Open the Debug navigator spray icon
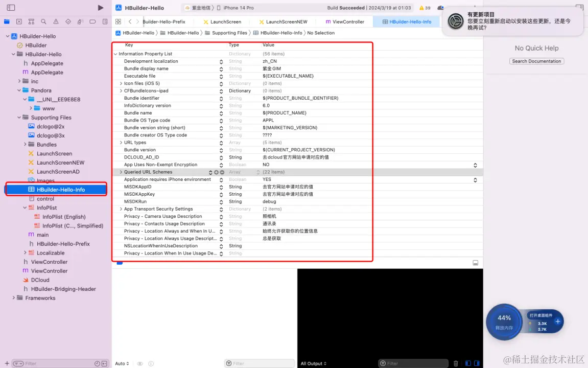This screenshot has height=368, width=588. (x=80, y=22)
